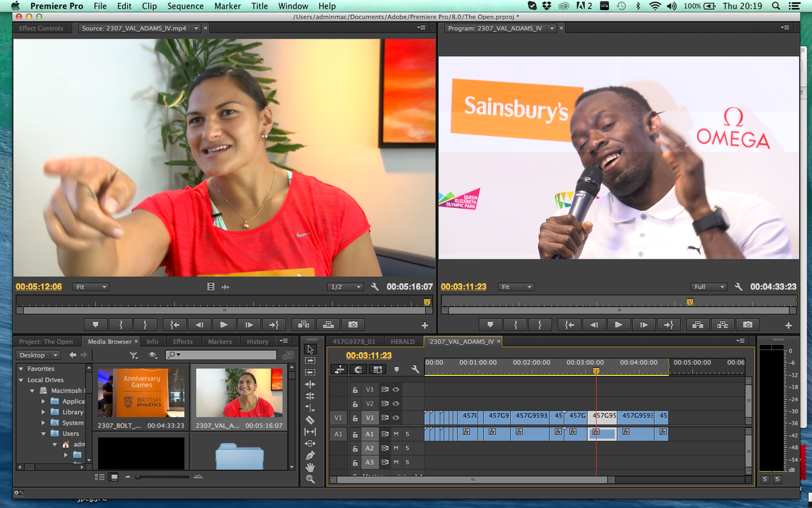The height and width of the screenshot is (508, 812).
Task: Select the 2307_BOLT clip thumbnail
Action: coord(141,393)
